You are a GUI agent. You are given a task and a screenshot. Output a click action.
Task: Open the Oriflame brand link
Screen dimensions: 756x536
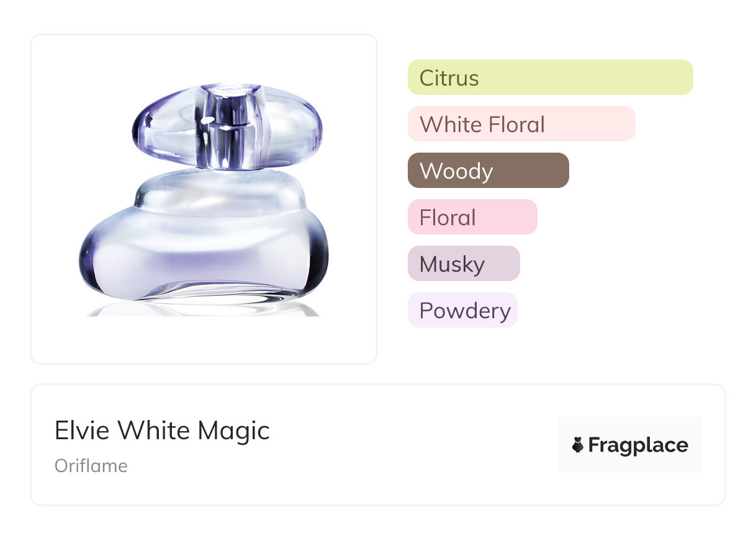91,466
